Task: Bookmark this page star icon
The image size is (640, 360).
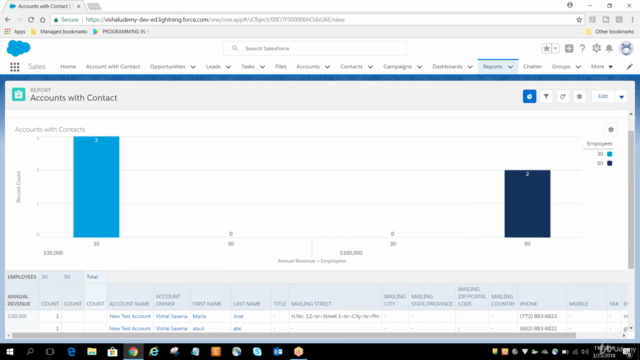Action: pyautogui.click(x=579, y=20)
